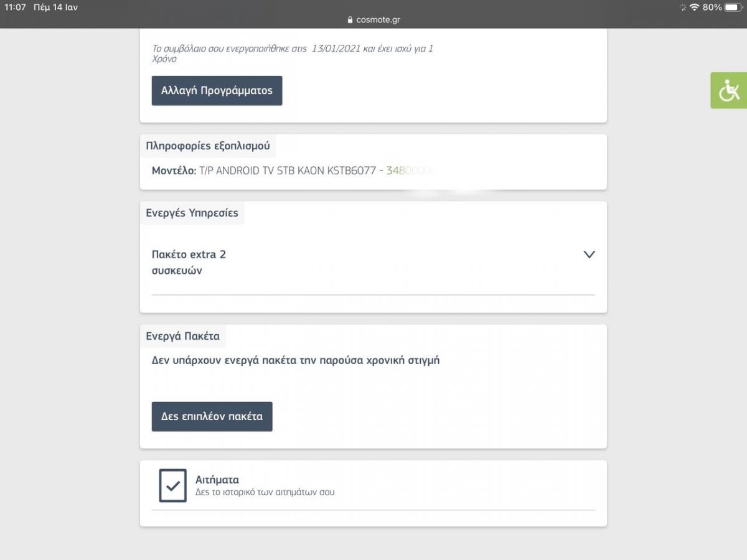
Task: Click the loading spinner icon in status bar
Action: (x=683, y=7)
